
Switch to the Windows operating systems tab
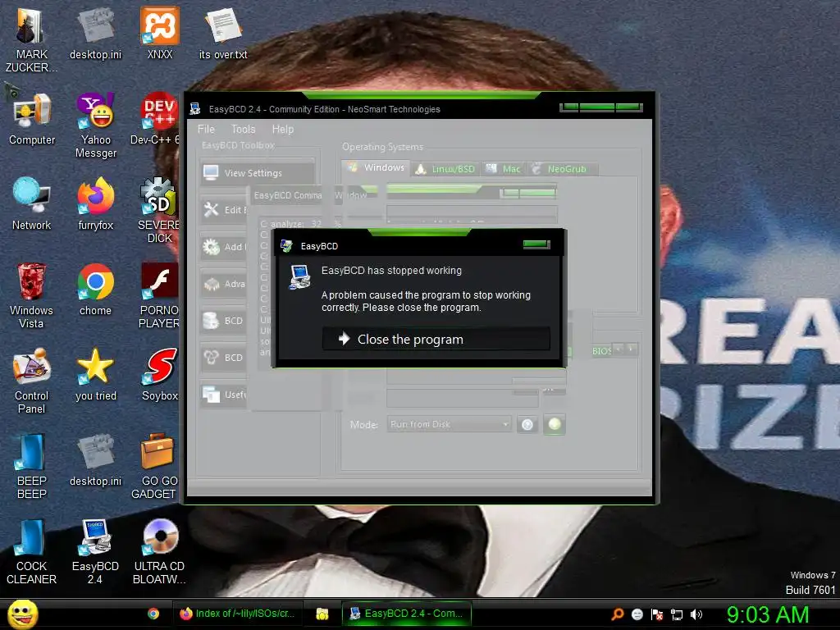[x=376, y=167]
